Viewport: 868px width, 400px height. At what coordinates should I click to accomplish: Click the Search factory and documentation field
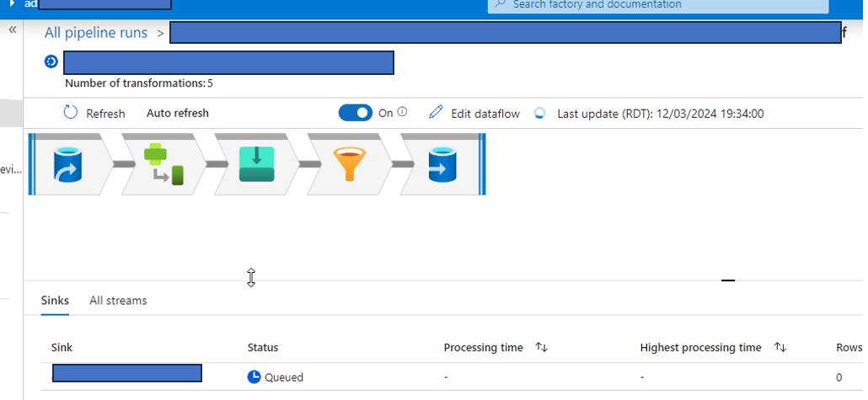click(658, 6)
